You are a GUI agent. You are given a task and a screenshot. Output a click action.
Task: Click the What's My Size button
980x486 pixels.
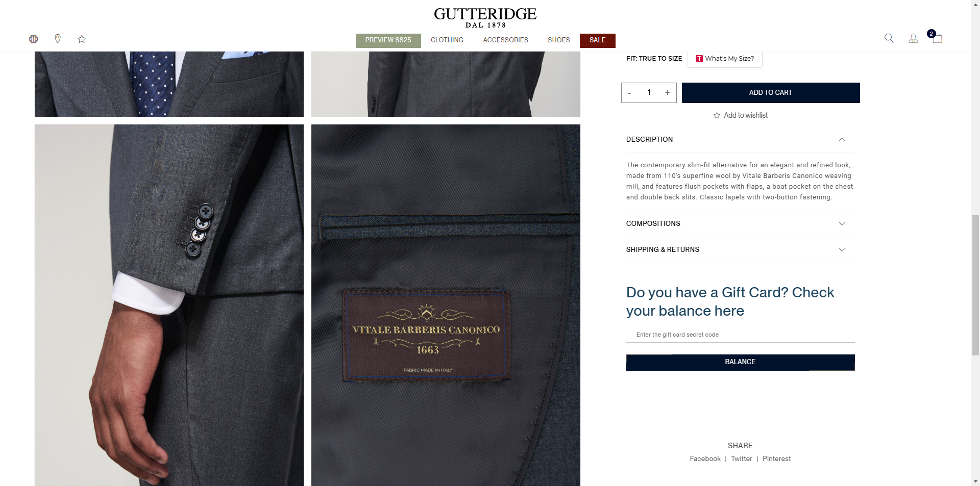(725, 59)
